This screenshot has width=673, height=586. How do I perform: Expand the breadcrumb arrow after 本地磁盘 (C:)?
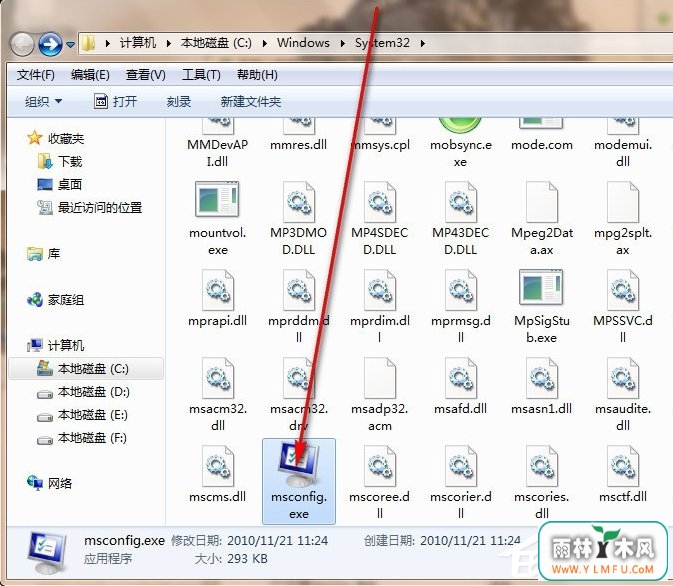264,43
